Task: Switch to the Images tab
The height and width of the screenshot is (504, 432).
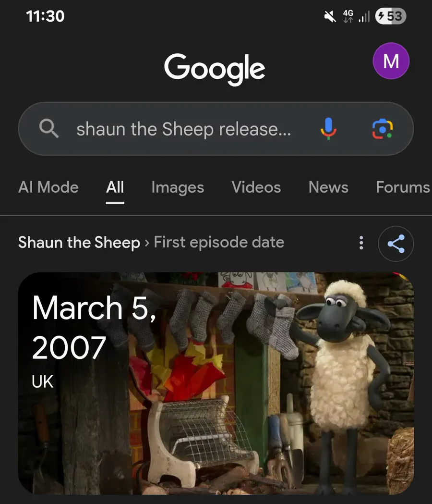Action: 178,187
